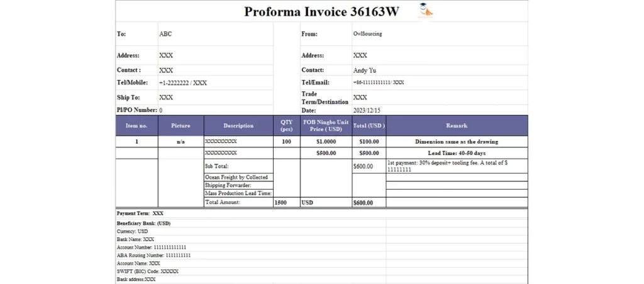This screenshot has height=284, width=644.
Task: Select the Currency: USD line
Action: point(132,231)
